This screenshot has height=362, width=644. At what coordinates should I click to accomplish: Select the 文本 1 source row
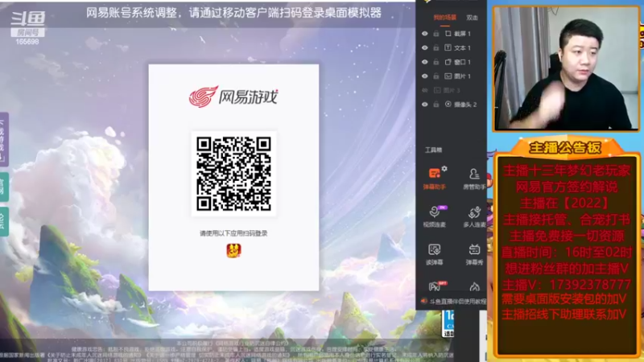[452, 47]
